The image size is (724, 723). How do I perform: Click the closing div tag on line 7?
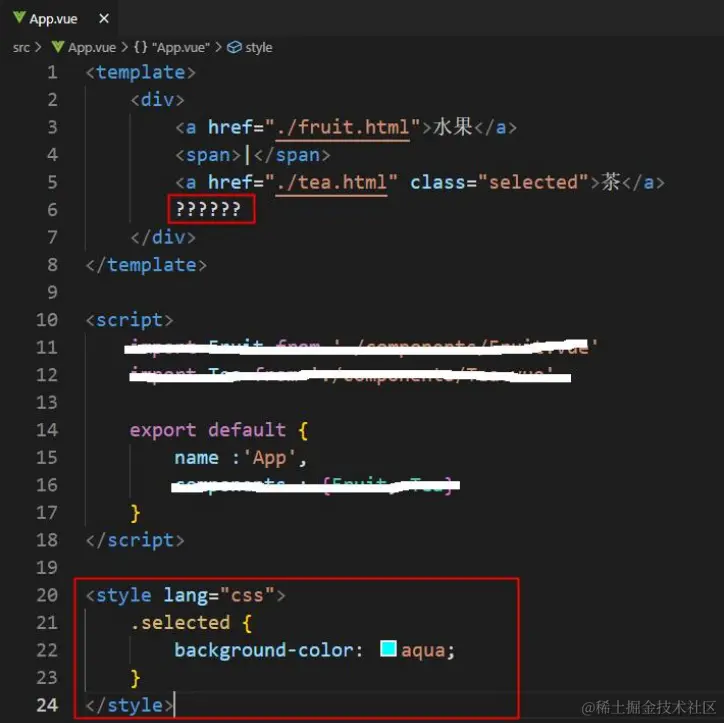click(163, 237)
